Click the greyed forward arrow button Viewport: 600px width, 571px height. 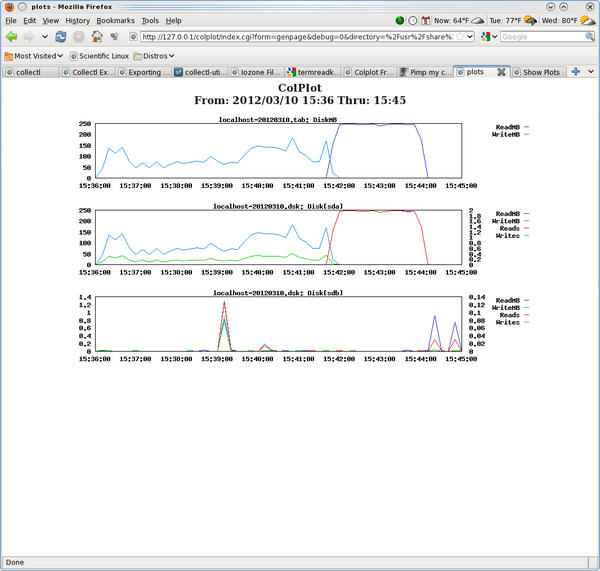(29, 37)
